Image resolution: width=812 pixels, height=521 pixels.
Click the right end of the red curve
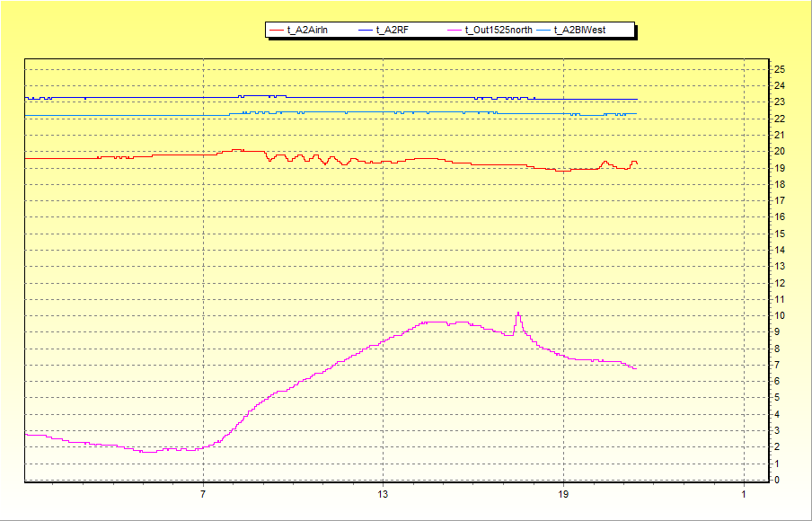tap(636, 163)
